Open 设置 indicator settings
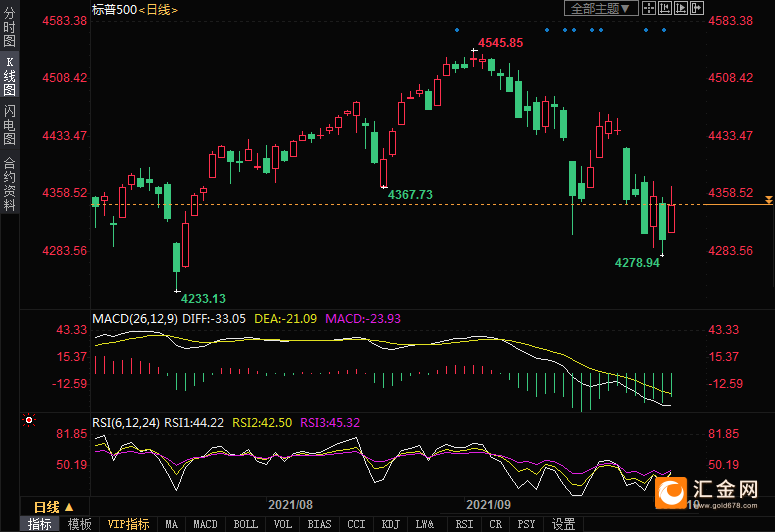The width and height of the screenshot is (775, 532). tap(563, 524)
